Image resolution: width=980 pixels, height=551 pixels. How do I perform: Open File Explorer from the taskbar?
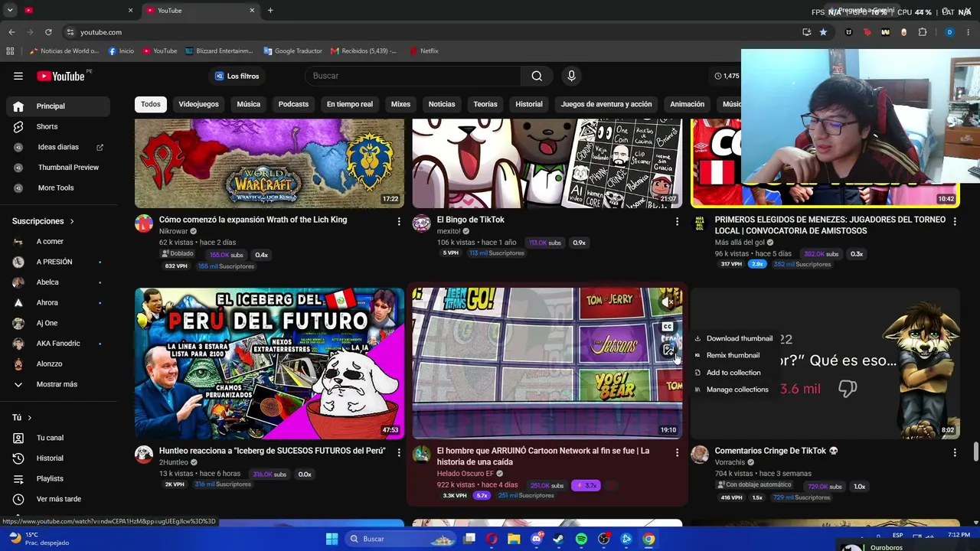point(514,539)
